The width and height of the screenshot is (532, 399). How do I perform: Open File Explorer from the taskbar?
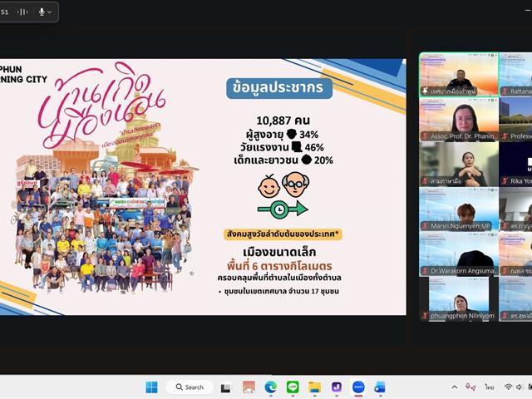pyautogui.click(x=314, y=387)
